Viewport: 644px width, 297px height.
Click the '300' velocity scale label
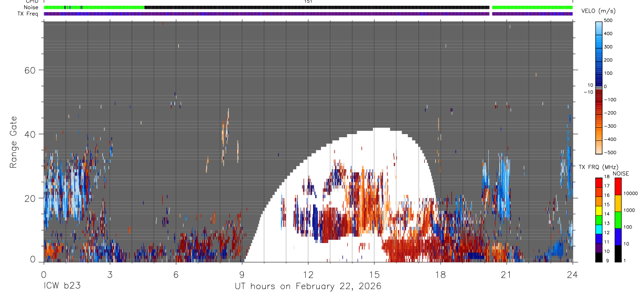tap(609, 47)
